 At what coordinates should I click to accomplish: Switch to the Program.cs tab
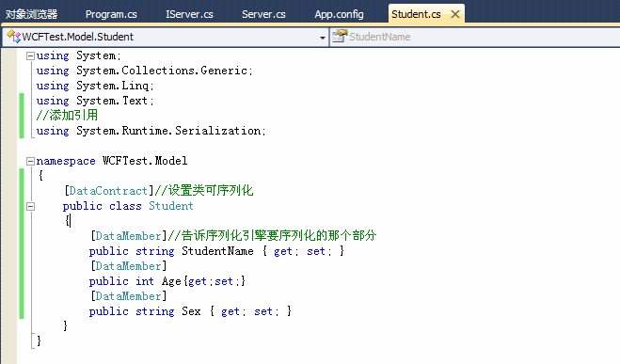click(x=111, y=14)
